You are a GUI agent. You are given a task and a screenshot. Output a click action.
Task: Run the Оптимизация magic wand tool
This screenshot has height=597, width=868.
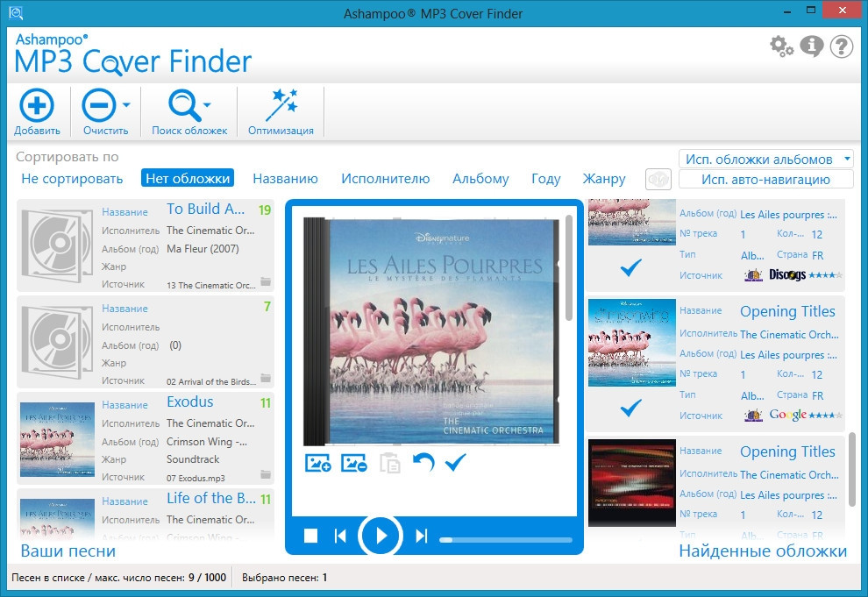point(281,105)
